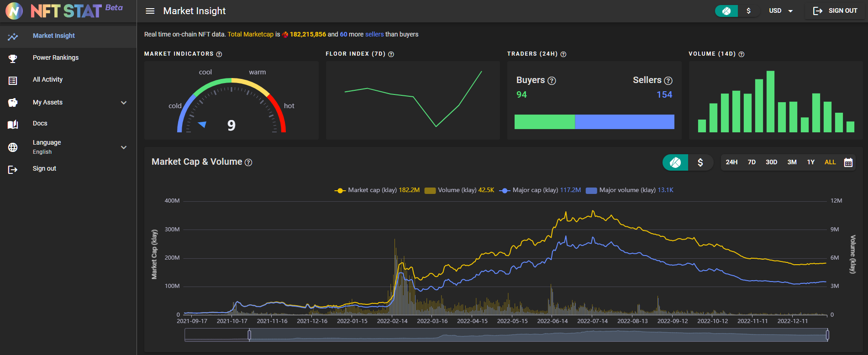Image resolution: width=868 pixels, height=355 pixels.
Task: Toggle the Market cap (klay) legend series
Action: point(377,190)
